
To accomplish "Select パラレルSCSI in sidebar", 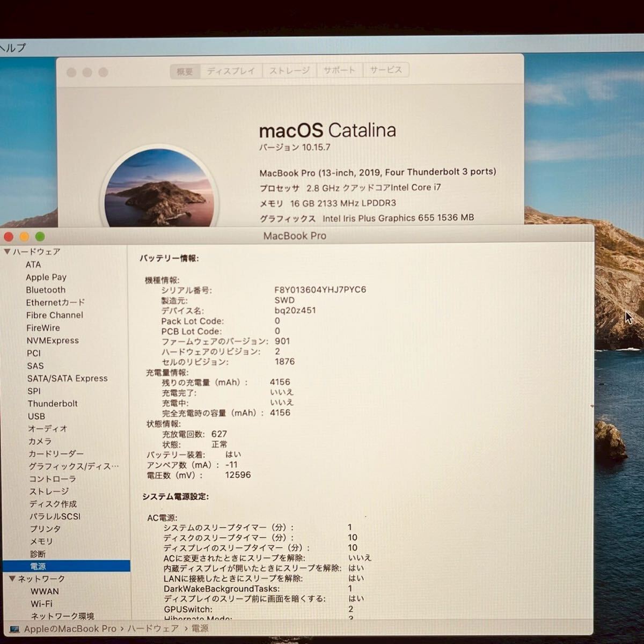I will (x=55, y=516).
